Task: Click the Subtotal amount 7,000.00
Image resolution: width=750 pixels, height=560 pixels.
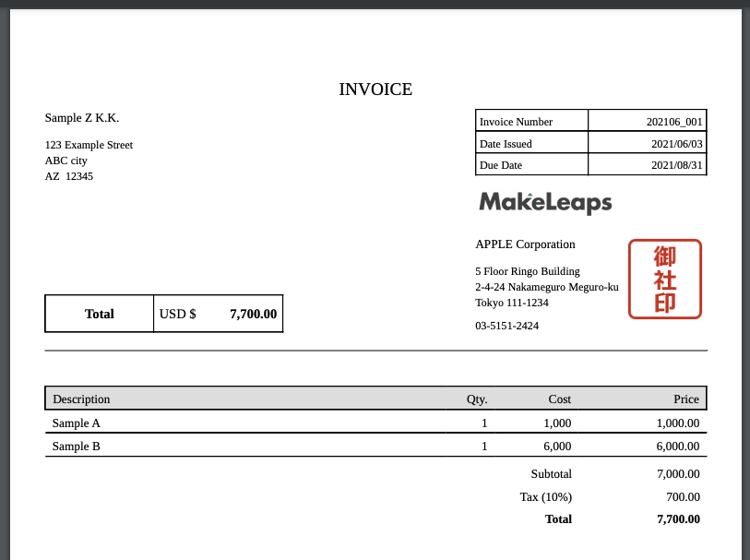Action: click(x=677, y=474)
